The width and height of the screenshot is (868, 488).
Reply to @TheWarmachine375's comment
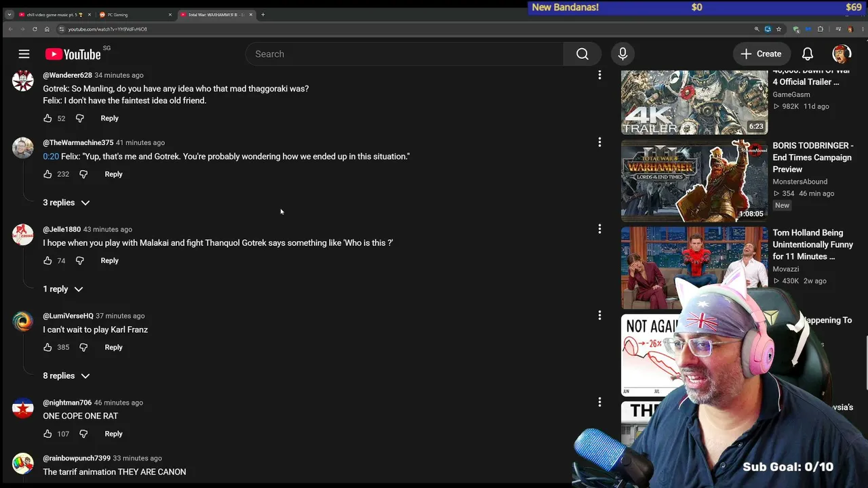(x=113, y=174)
